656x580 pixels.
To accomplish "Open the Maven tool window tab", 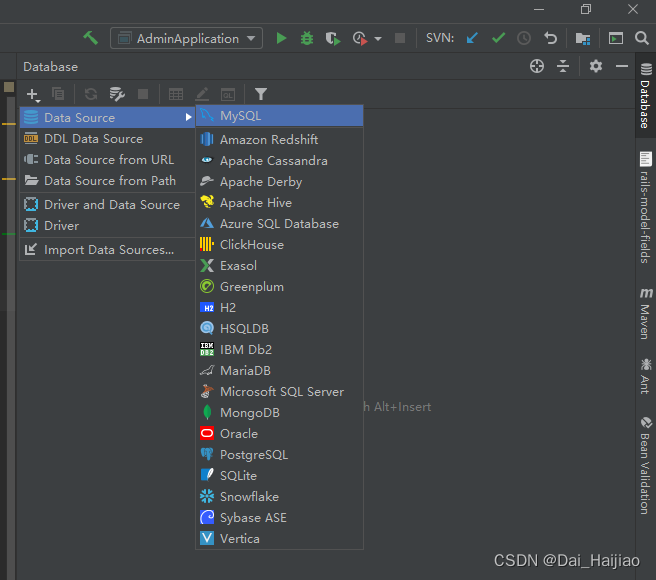I will click(x=646, y=313).
